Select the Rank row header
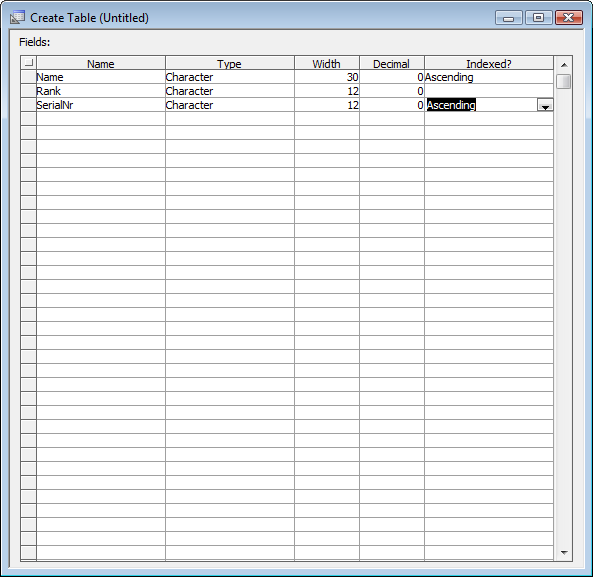Image resolution: width=593 pixels, height=577 pixels. tap(29, 91)
